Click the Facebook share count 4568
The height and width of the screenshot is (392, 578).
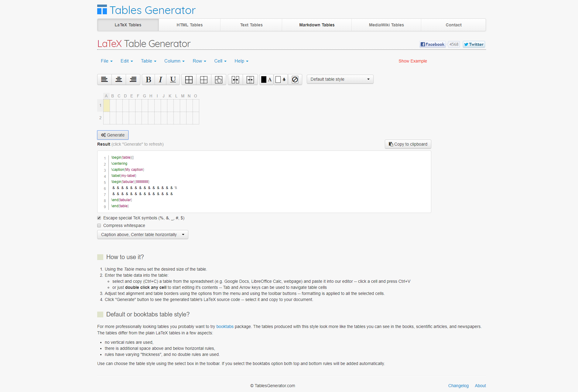(x=454, y=44)
